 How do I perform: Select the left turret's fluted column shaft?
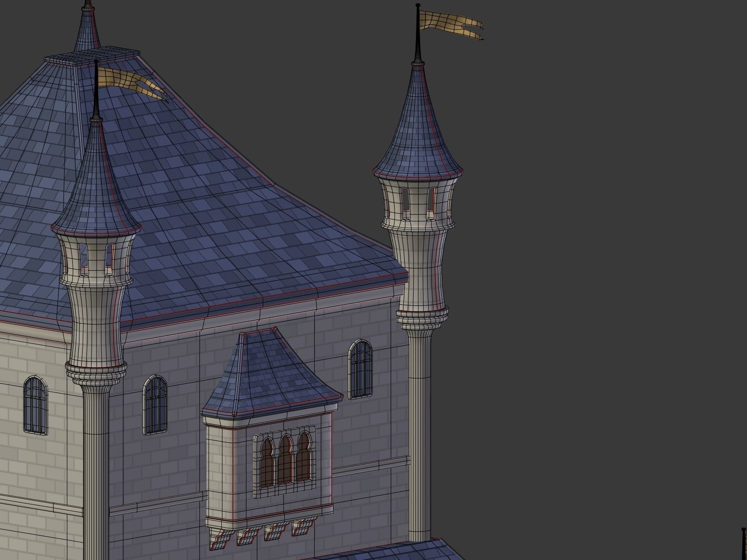coord(97,471)
